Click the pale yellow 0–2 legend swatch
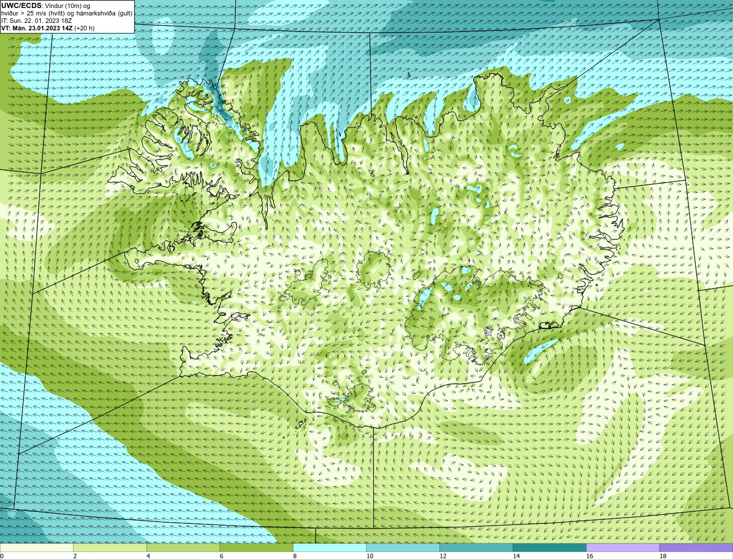733x560 pixels. click(x=37, y=548)
